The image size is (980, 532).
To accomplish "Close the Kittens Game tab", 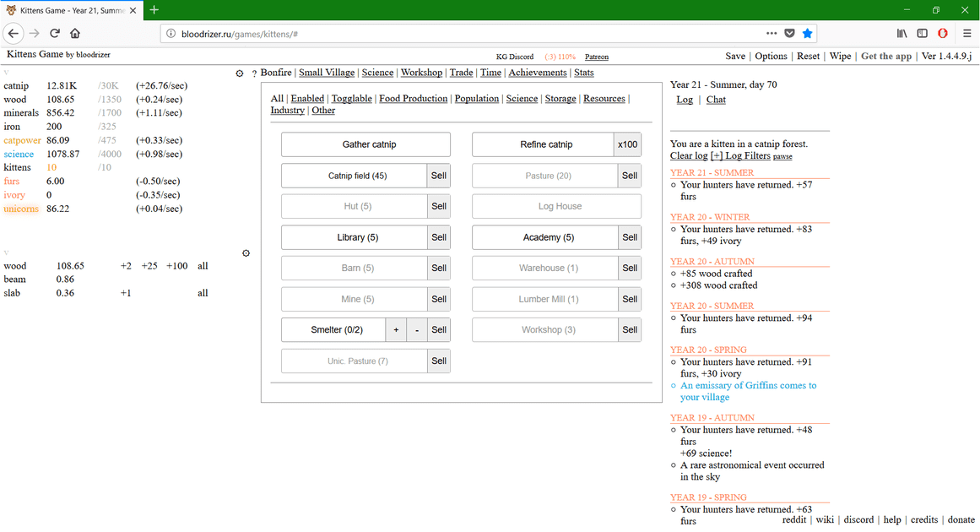I will (x=133, y=11).
